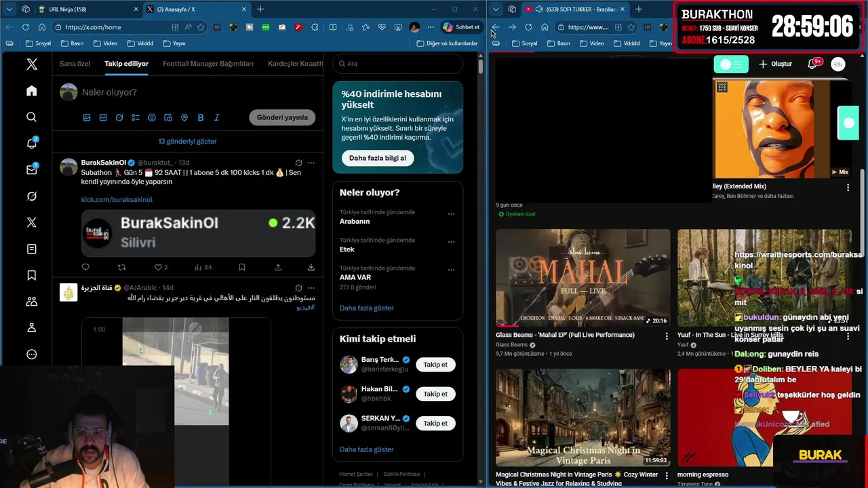868x488 pixels.
Task: Add a poll in tweet composer
Action: 136,117
